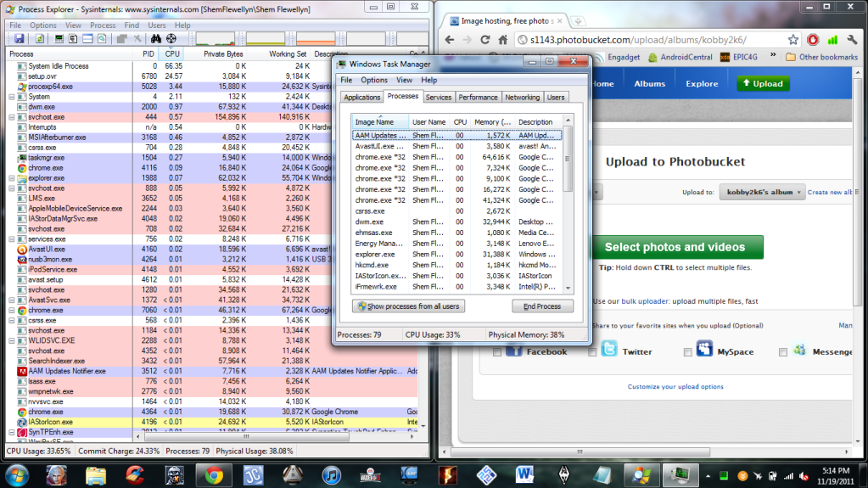The image size is (868, 488).
Task: Click Chrome icon on the taskbar
Action: tap(214, 475)
